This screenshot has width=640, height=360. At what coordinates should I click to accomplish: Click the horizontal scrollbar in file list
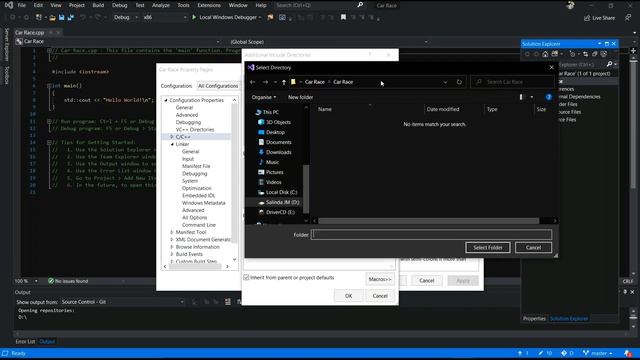(x=429, y=221)
